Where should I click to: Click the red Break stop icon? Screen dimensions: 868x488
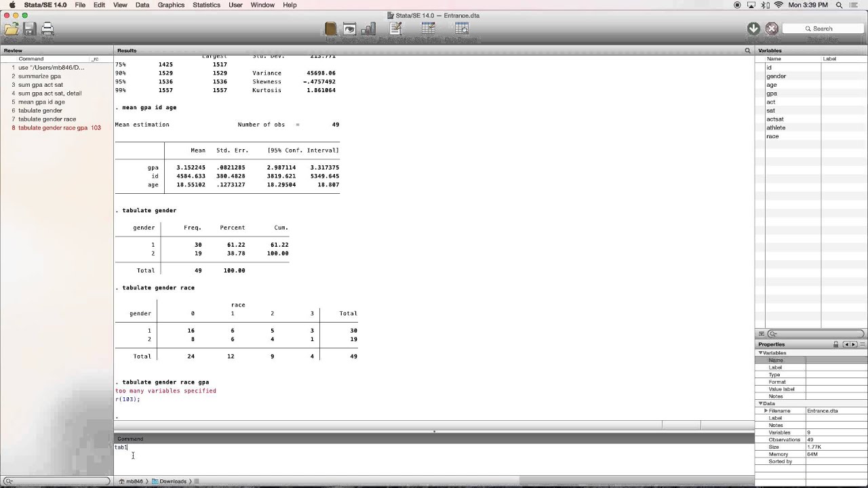click(772, 28)
